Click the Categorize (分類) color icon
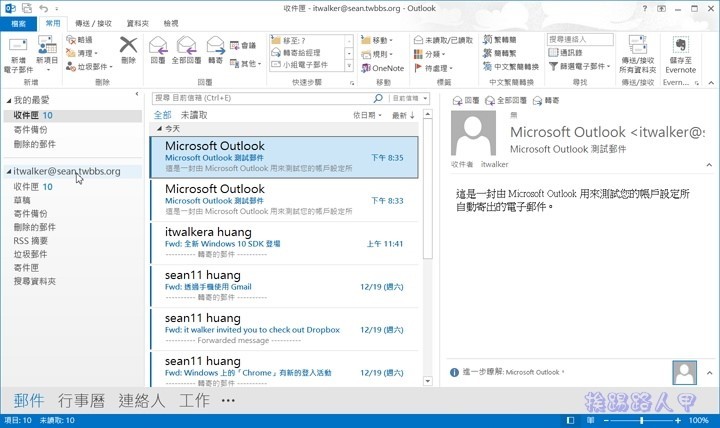This screenshot has height=428, width=720. 418,54
